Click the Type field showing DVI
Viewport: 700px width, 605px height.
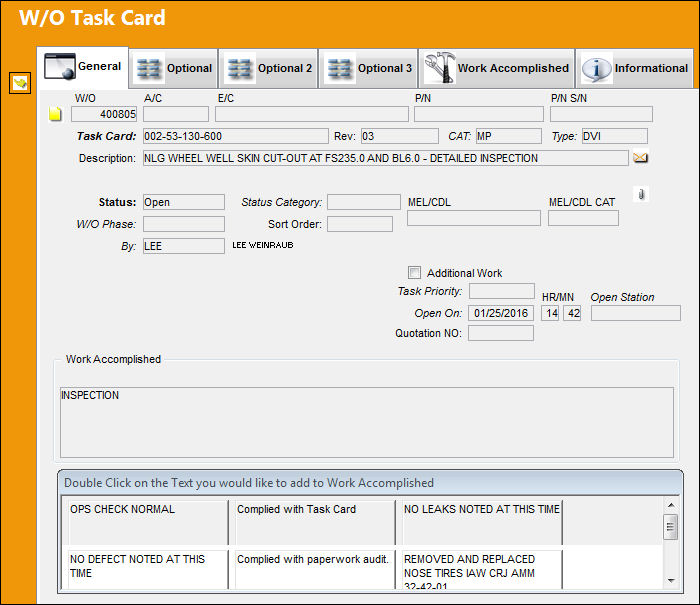pyautogui.click(x=615, y=136)
